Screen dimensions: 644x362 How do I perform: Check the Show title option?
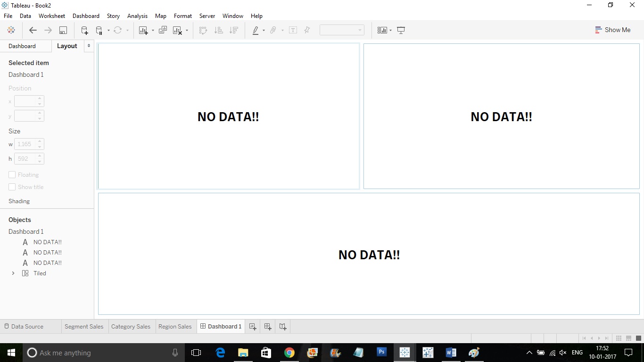click(x=12, y=187)
